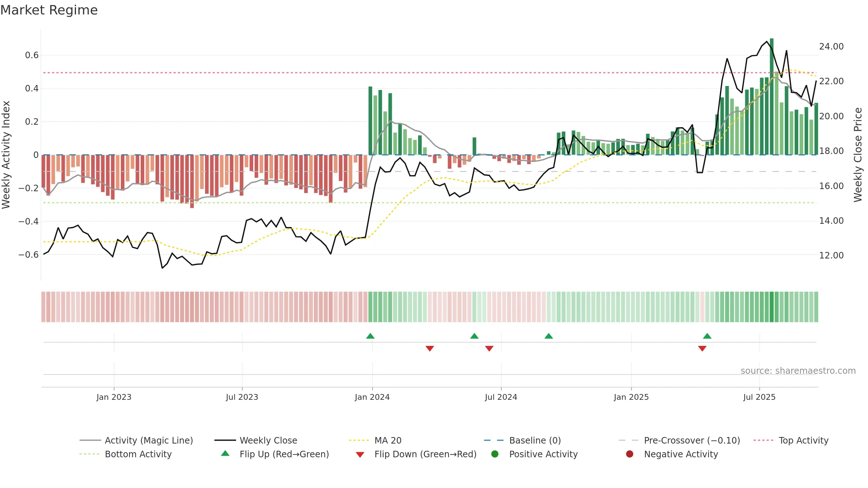Image resolution: width=868 pixels, height=488 pixels.
Task: Click the red triangle icon in the Flip Down legend
Action: [x=360, y=455]
